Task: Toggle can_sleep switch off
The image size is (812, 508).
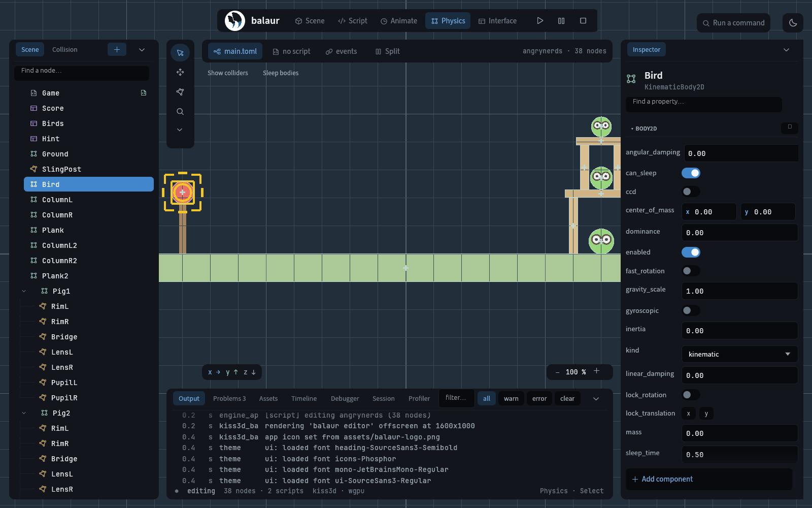Action: pyautogui.click(x=691, y=173)
